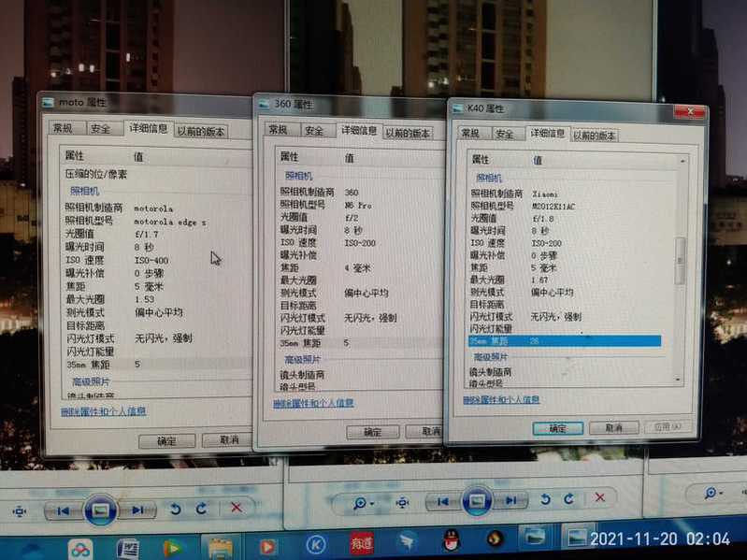
Task: Open File Explorer folder on taskbar
Action: pos(220,548)
